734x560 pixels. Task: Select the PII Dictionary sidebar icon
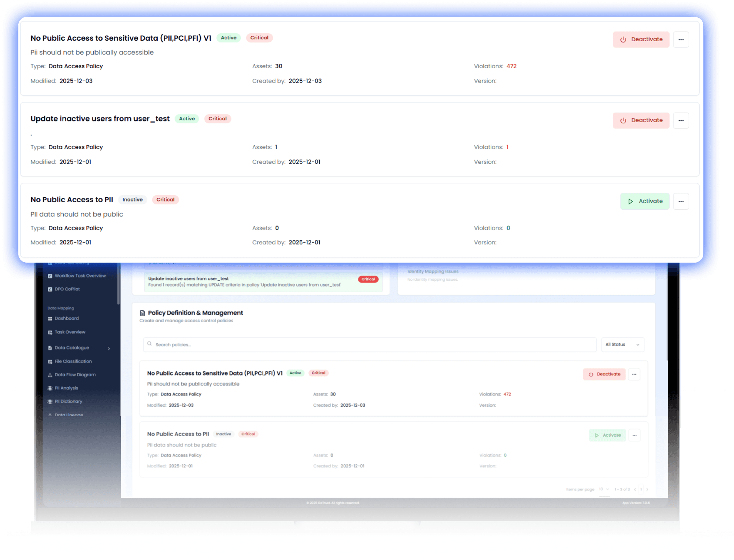(50, 401)
